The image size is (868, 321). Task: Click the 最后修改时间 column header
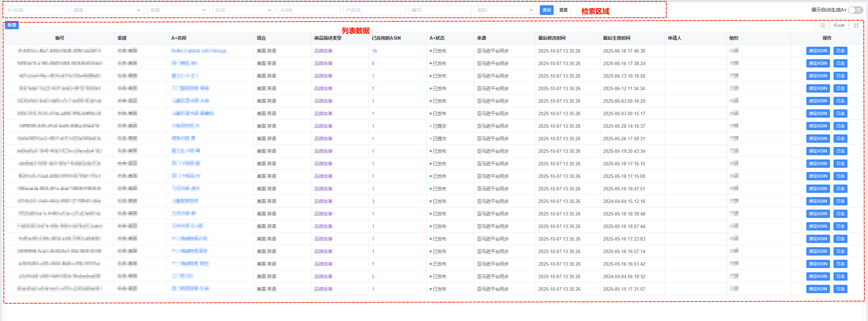tap(552, 38)
